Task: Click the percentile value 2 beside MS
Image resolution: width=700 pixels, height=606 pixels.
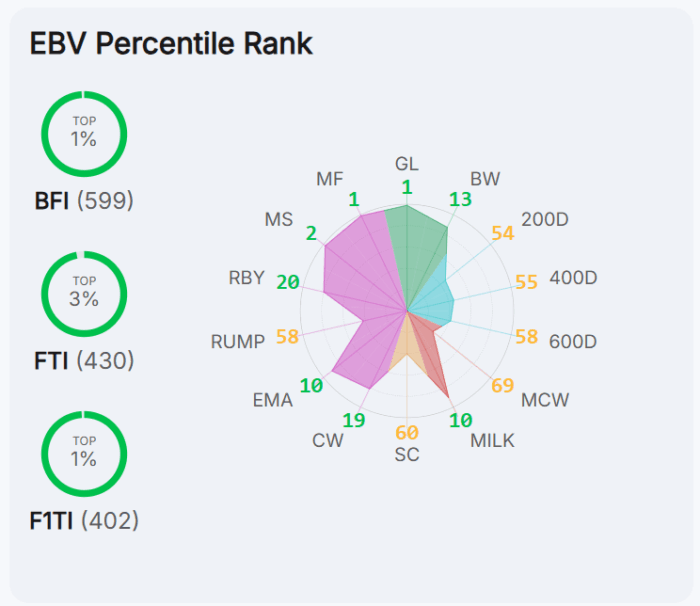Action: (311, 233)
